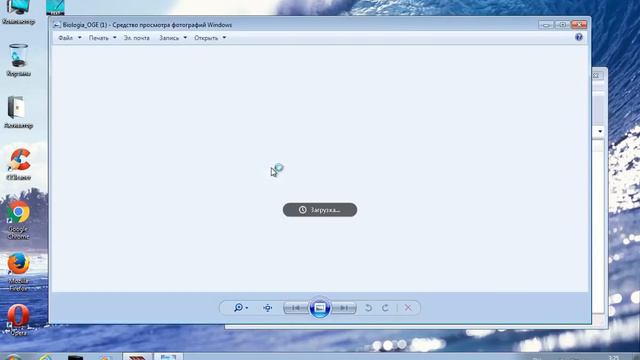Select the Computer desktop icon
The height and width of the screenshot is (360, 640).
point(18,12)
